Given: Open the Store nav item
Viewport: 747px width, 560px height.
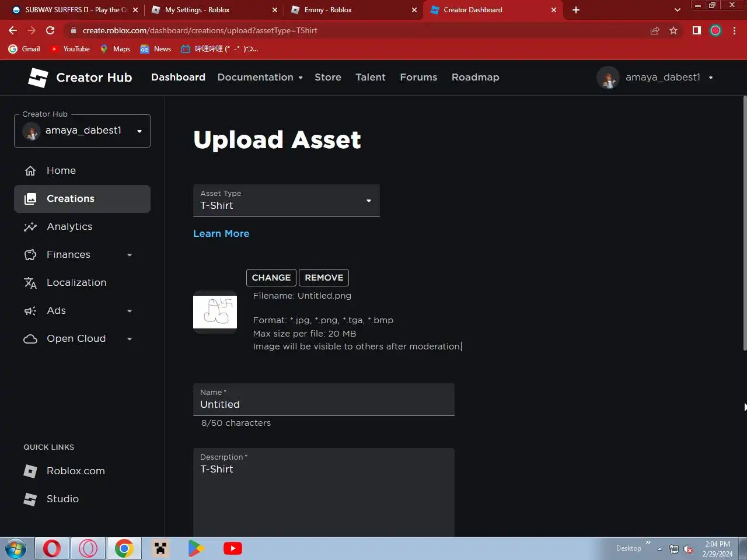Looking at the screenshot, I should pos(328,77).
